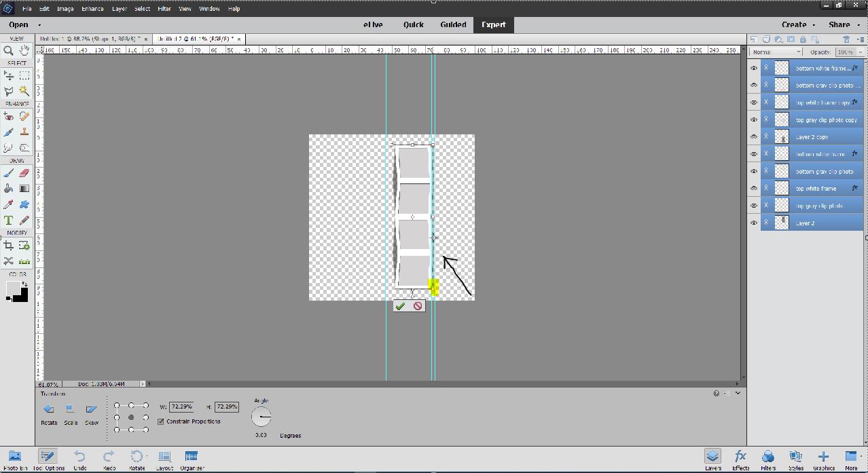Screen dimensions: 868x473
Task: Click the foreground color swatch
Action: tap(12, 288)
